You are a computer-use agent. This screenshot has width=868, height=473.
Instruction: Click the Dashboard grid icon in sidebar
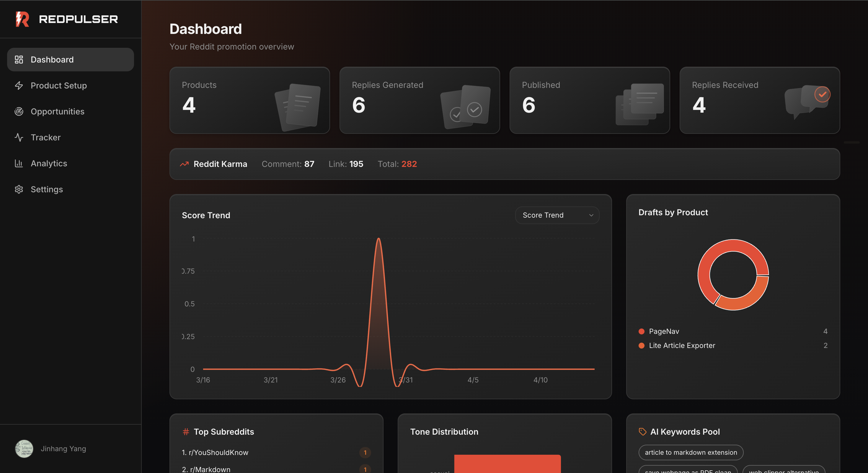(x=19, y=60)
